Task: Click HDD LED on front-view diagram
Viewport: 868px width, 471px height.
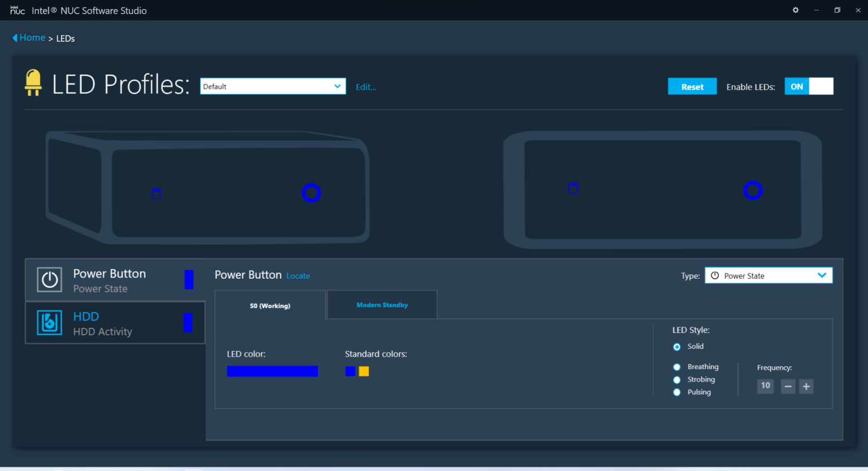Action: point(573,188)
